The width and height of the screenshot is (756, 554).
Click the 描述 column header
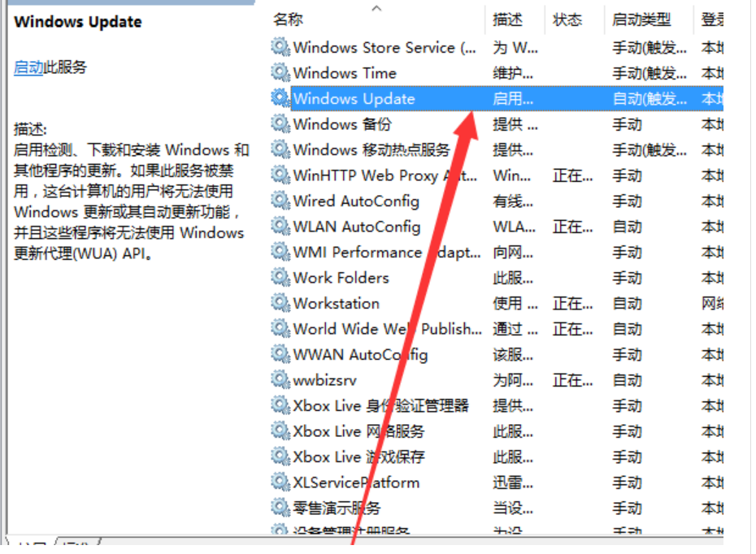pos(507,19)
